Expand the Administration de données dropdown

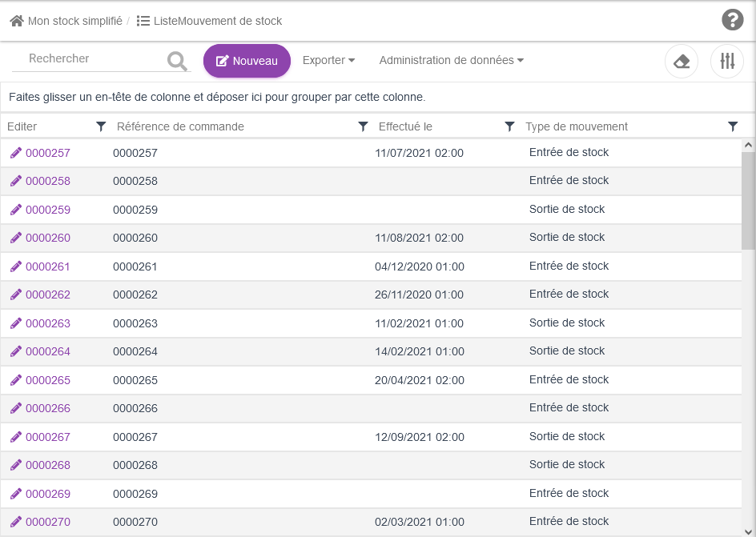pos(451,60)
